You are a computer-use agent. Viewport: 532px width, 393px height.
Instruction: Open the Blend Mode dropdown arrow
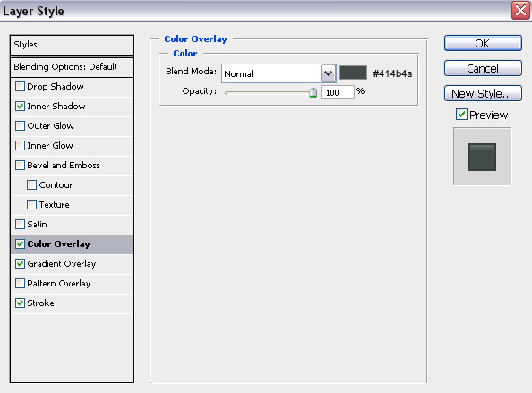coord(328,73)
